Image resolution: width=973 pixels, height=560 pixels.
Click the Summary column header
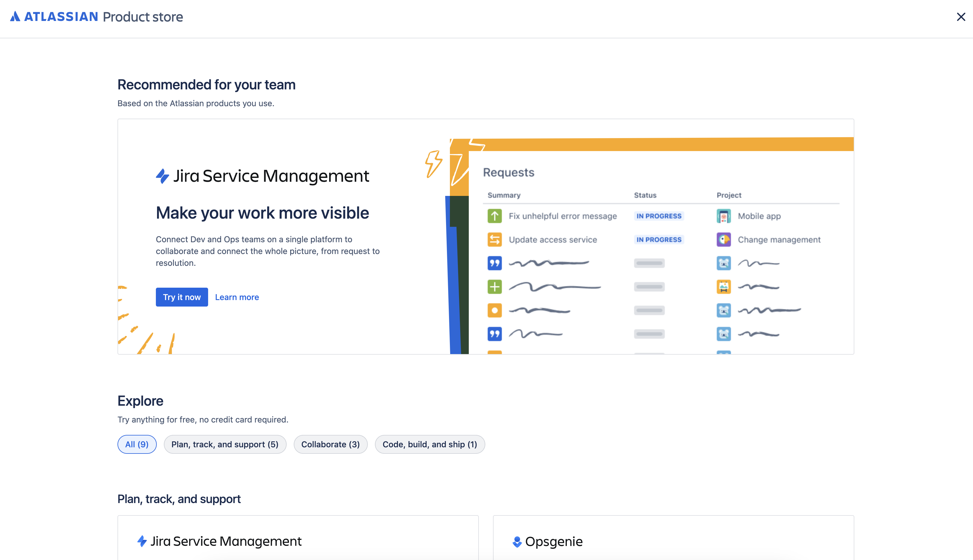click(x=504, y=195)
